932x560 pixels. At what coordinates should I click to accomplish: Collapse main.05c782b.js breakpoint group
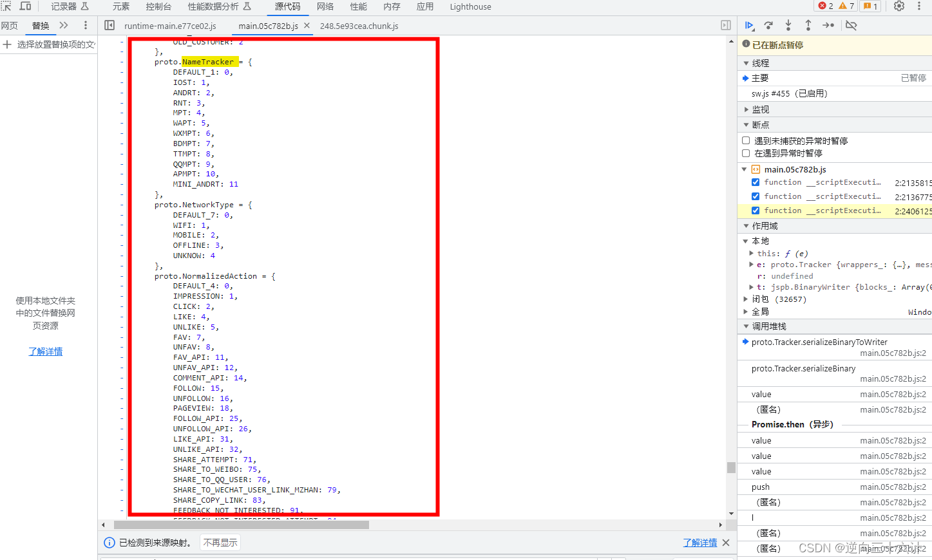coord(745,169)
